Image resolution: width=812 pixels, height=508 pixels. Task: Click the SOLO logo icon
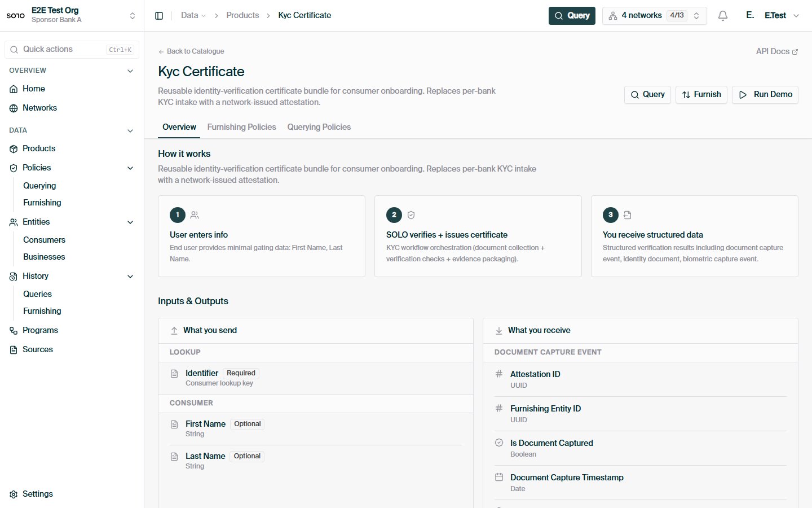pyautogui.click(x=16, y=15)
